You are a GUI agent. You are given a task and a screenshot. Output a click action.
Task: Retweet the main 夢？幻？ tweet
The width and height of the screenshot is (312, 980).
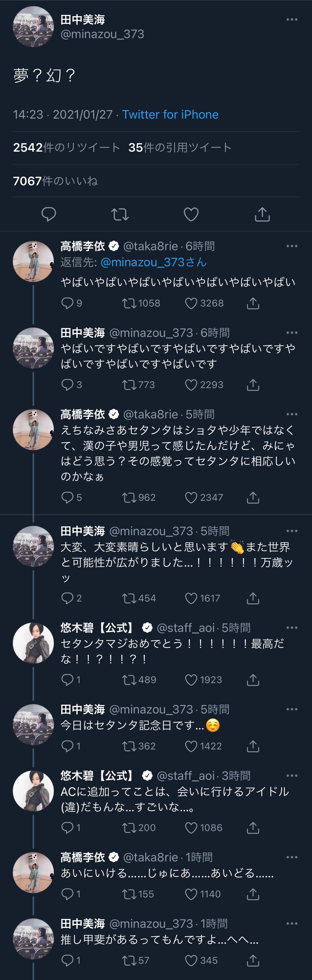coord(120,214)
